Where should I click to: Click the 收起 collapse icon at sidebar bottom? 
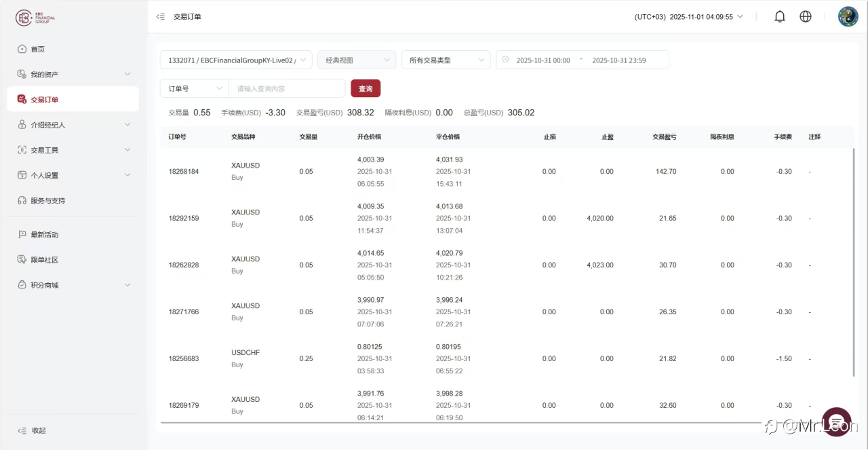[x=22, y=430]
